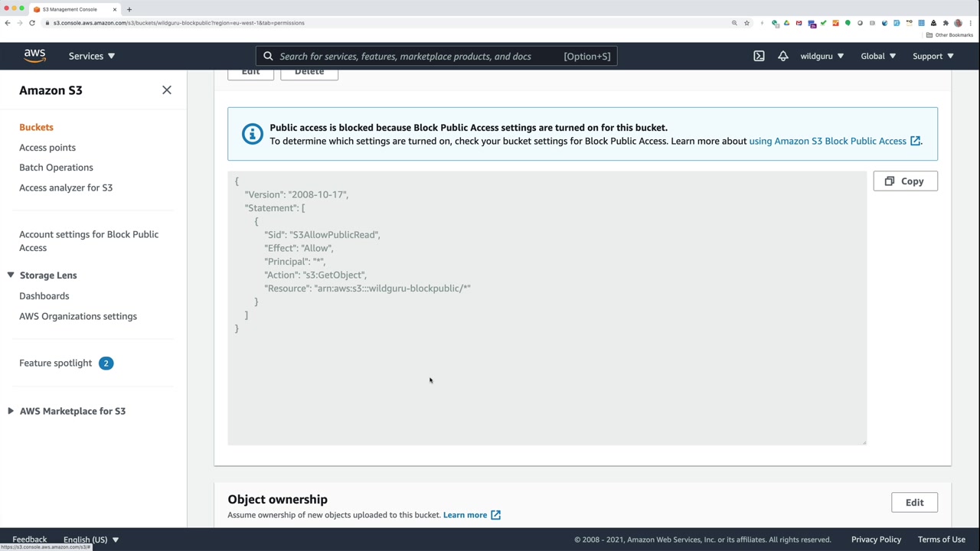Open Chrome's three-dot menu
Image resolution: width=980 pixels, height=551 pixels.
(x=970, y=23)
